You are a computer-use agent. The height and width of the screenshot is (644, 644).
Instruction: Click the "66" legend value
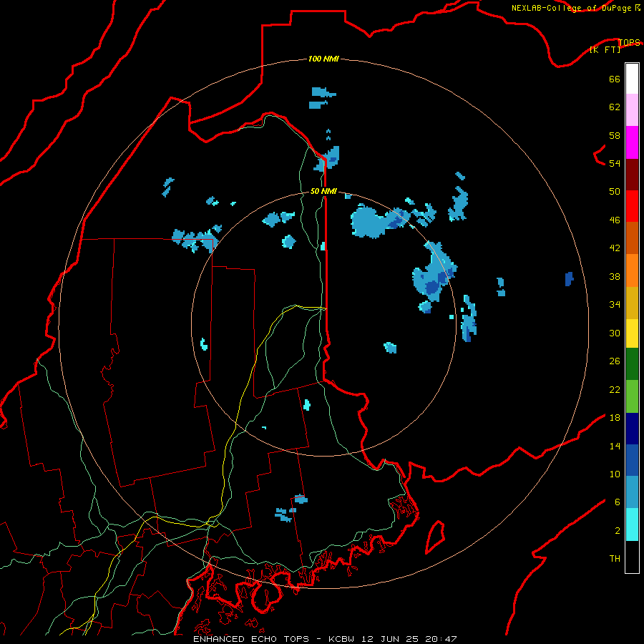point(615,79)
